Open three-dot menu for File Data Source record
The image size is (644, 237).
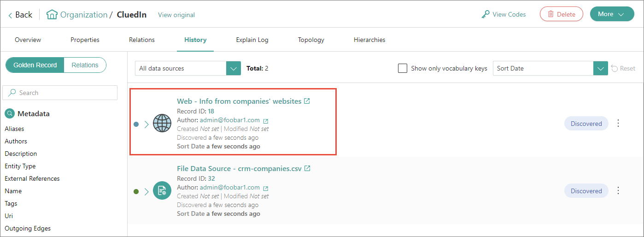[618, 191]
